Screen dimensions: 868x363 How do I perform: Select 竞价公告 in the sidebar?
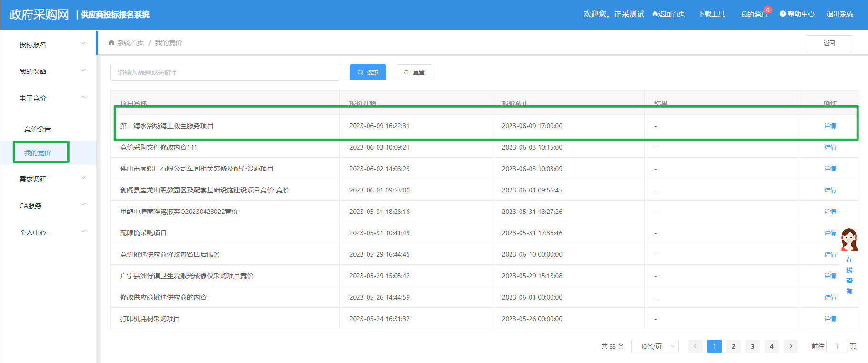coord(38,129)
